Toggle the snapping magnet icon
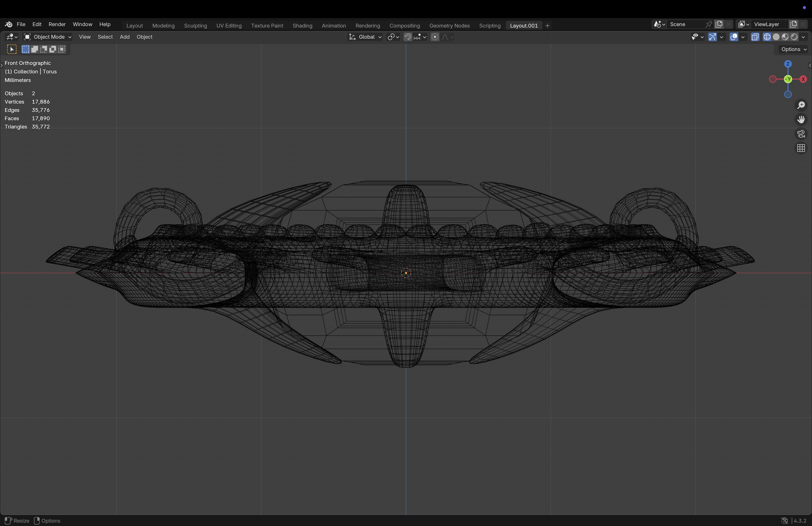812x526 pixels. [408, 37]
